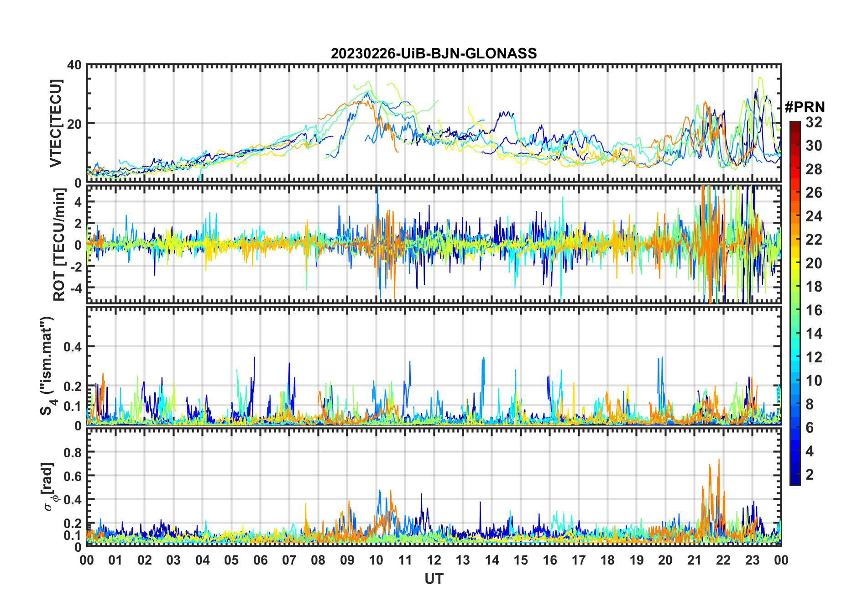Click colorbar tick label 18
The image size is (868, 607).
point(814,287)
